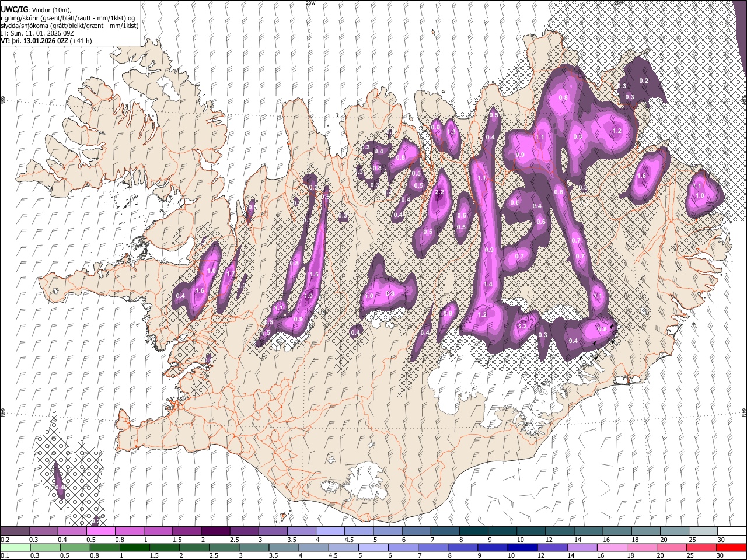Click the 1.3 snowfall value on the map
The height and width of the screenshot is (560, 747).
[x=451, y=132]
